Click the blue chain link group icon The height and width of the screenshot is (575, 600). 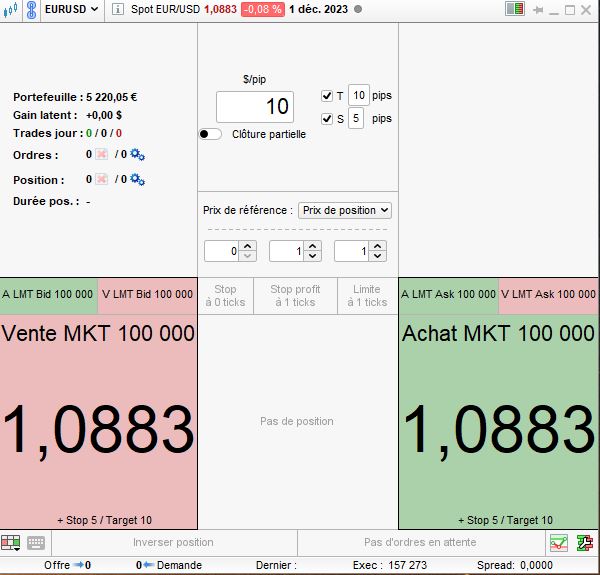point(31,9)
